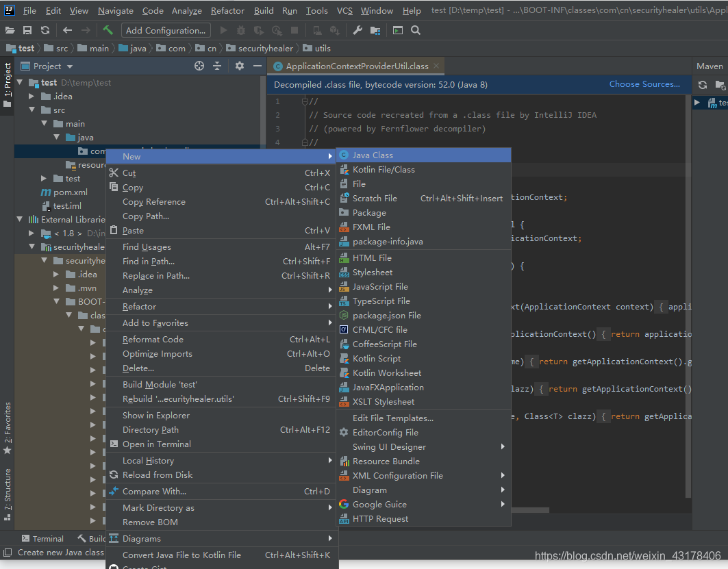The width and height of the screenshot is (728, 569).
Task: Collapse the src folder node
Action: [x=32, y=110]
